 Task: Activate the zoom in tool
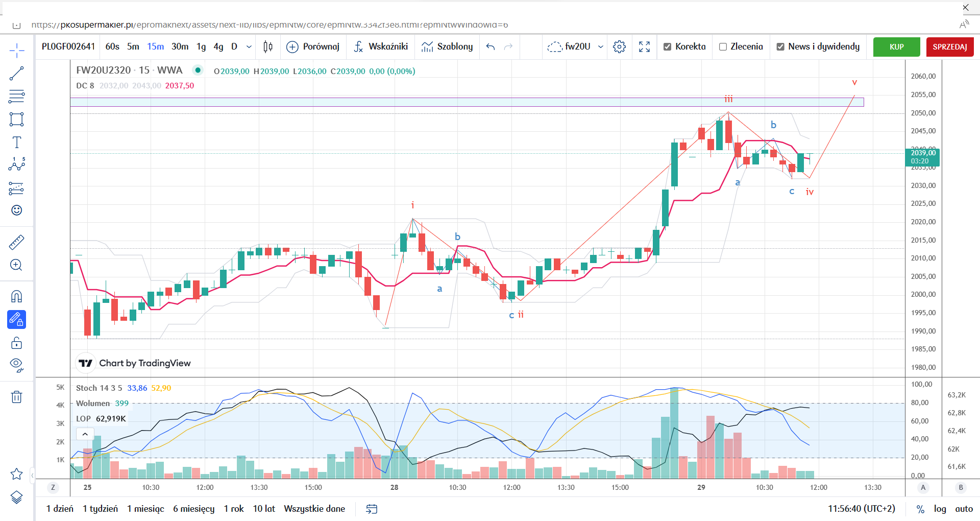(16, 265)
